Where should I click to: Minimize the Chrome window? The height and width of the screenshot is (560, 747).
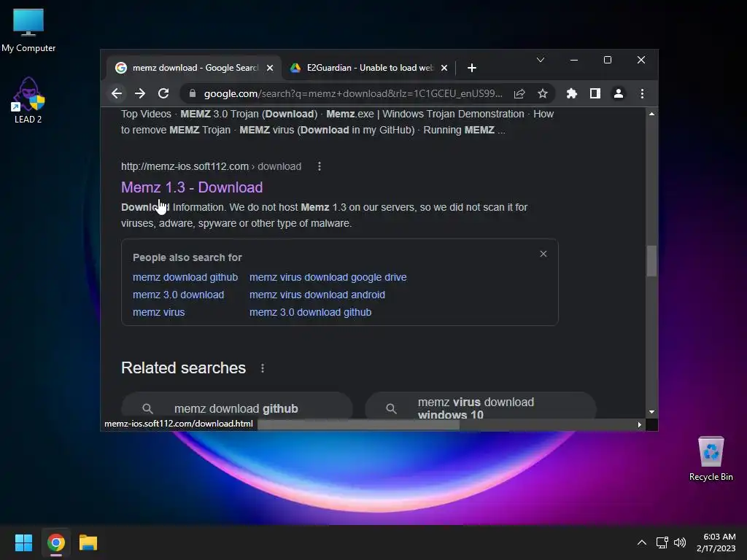pos(574,60)
